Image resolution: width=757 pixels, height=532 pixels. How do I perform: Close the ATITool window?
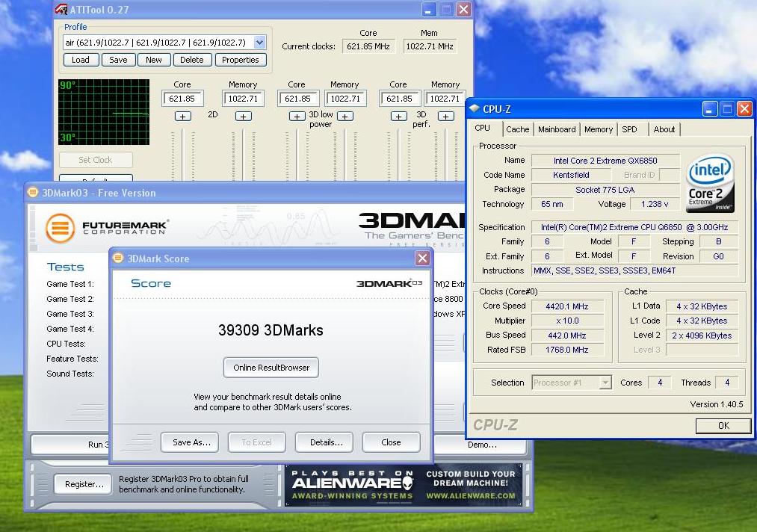click(x=463, y=9)
